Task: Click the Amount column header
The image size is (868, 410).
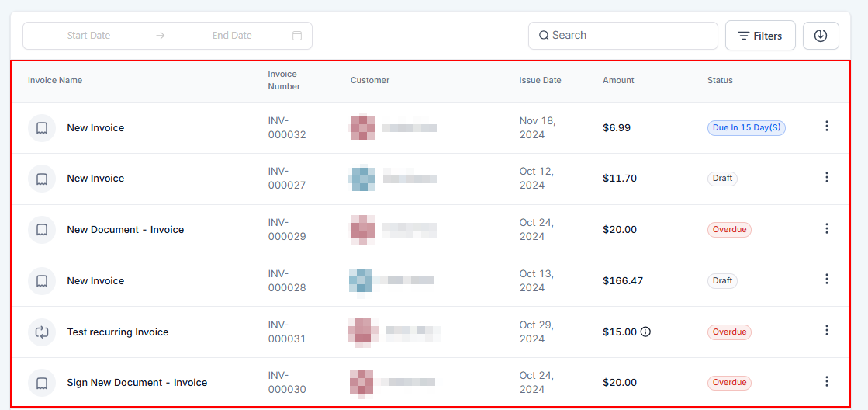Action: point(618,80)
